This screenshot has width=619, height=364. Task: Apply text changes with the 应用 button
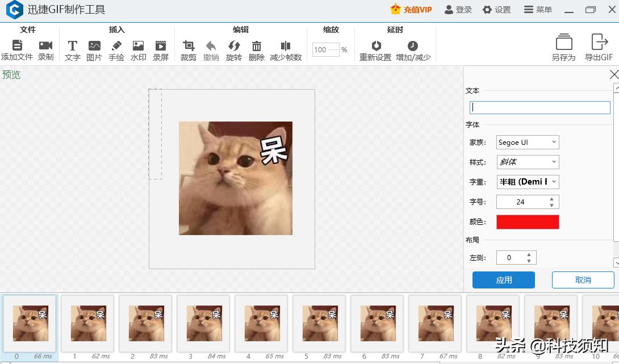tap(503, 279)
